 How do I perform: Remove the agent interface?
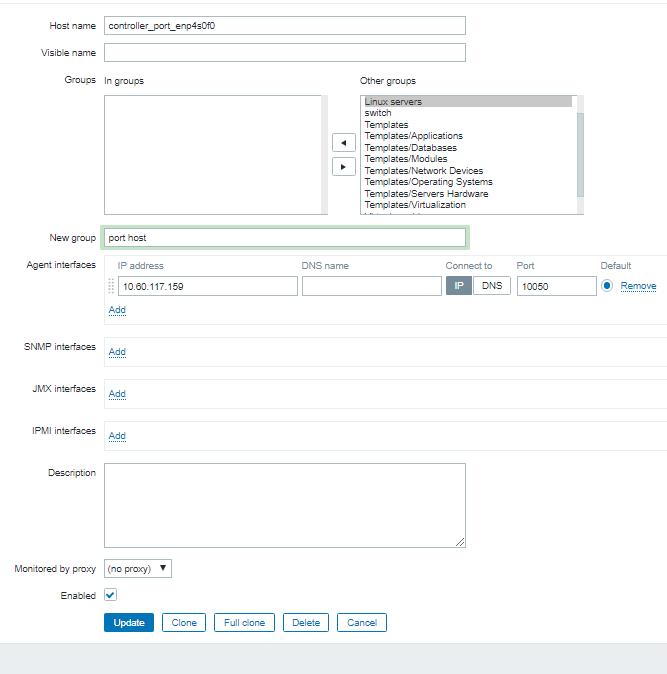point(638,286)
